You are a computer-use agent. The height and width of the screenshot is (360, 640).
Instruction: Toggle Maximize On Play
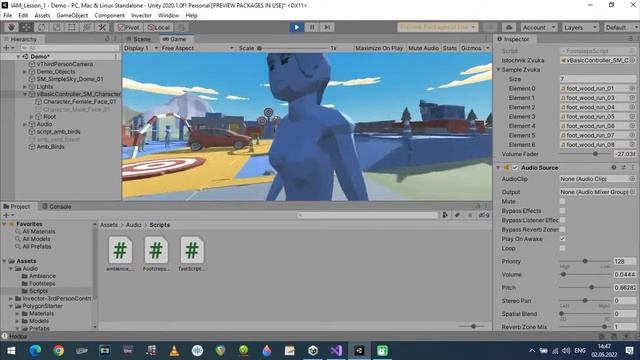pos(379,48)
